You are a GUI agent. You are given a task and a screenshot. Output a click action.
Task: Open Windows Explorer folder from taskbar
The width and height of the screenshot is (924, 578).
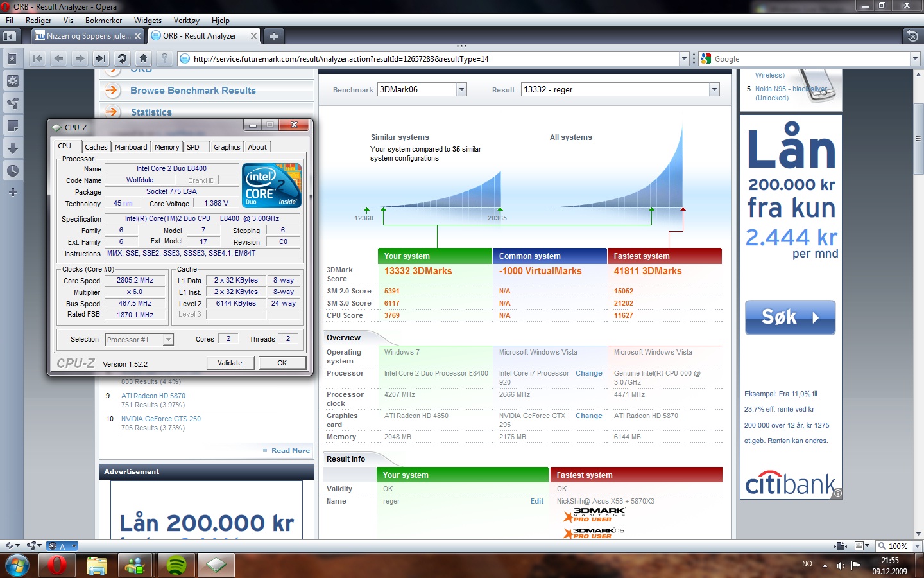click(x=97, y=566)
